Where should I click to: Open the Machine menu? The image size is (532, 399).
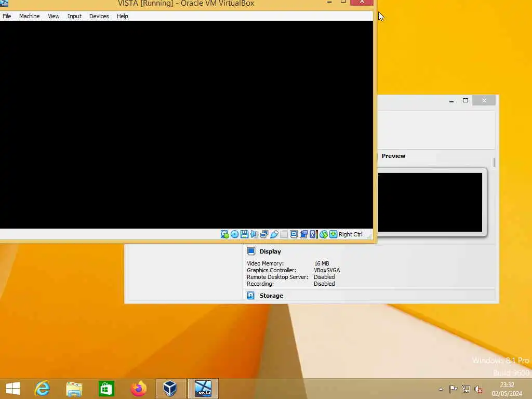[29, 16]
